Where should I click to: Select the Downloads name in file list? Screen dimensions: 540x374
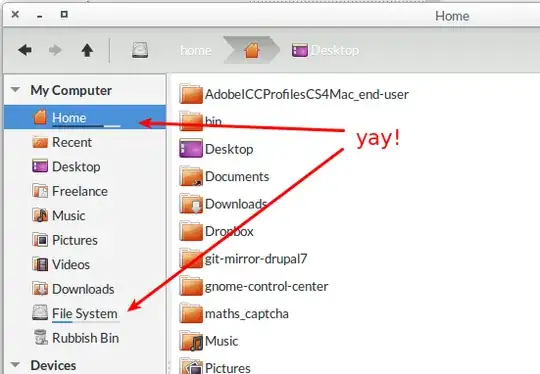[x=236, y=204]
